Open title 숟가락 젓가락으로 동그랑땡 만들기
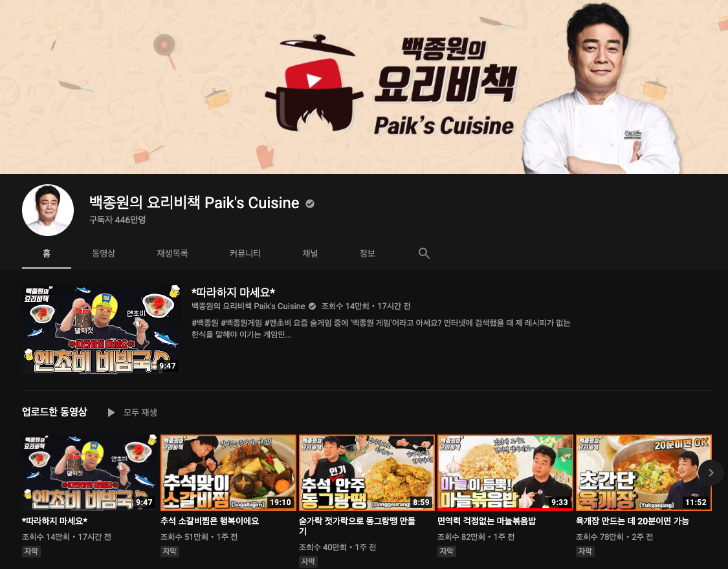Image resolution: width=728 pixels, height=569 pixels. click(357, 526)
